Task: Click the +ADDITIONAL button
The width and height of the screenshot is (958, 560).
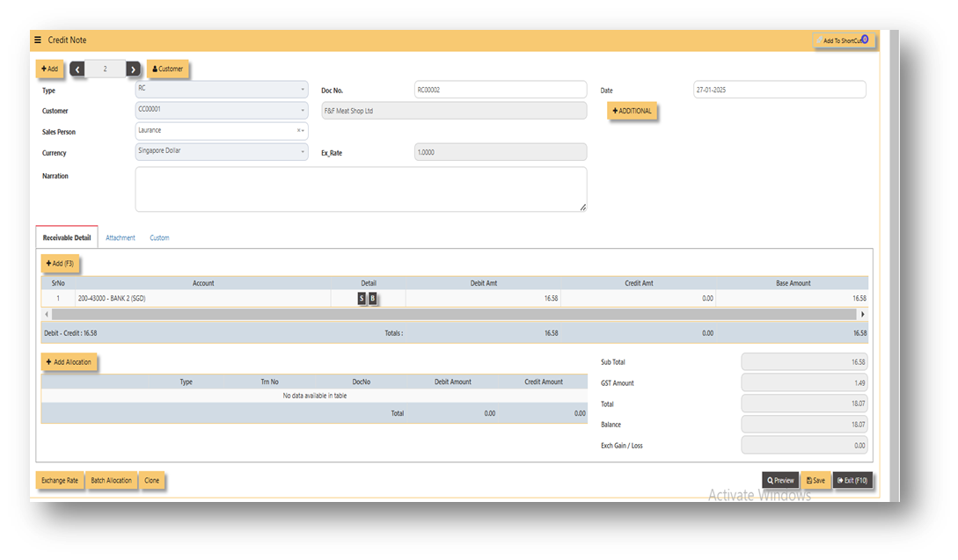Action: (x=632, y=111)
